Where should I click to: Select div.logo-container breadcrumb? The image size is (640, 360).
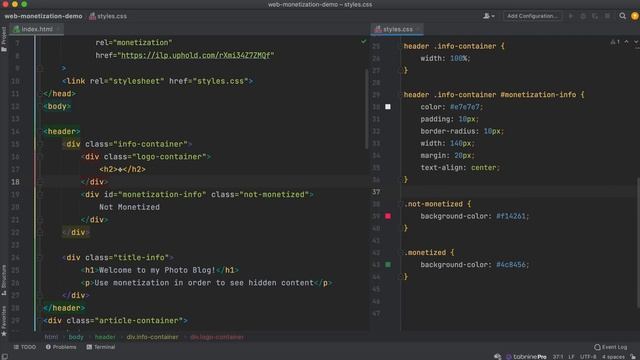217,337
